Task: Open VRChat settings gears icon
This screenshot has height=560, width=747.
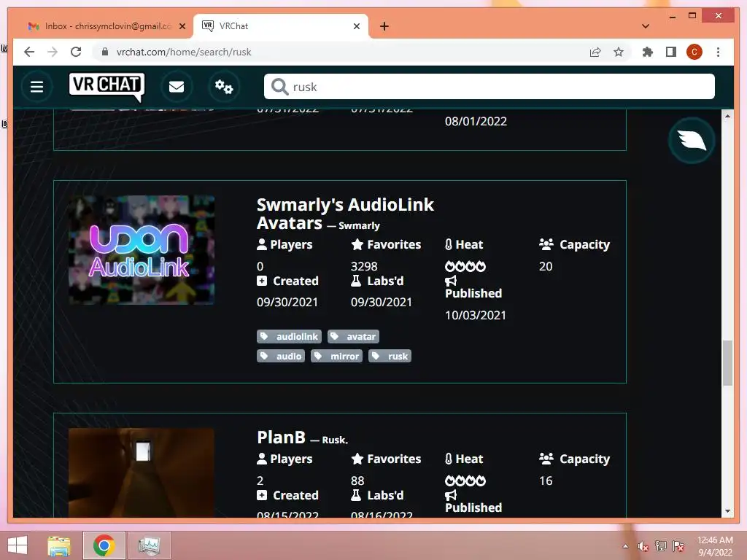Action: click(223, 87)
